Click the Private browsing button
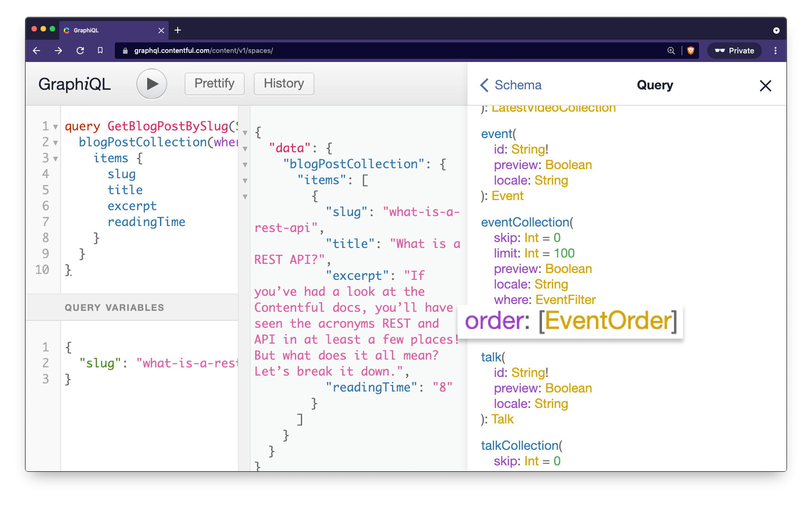The image size is (812, 505). (x=734, y=51)
